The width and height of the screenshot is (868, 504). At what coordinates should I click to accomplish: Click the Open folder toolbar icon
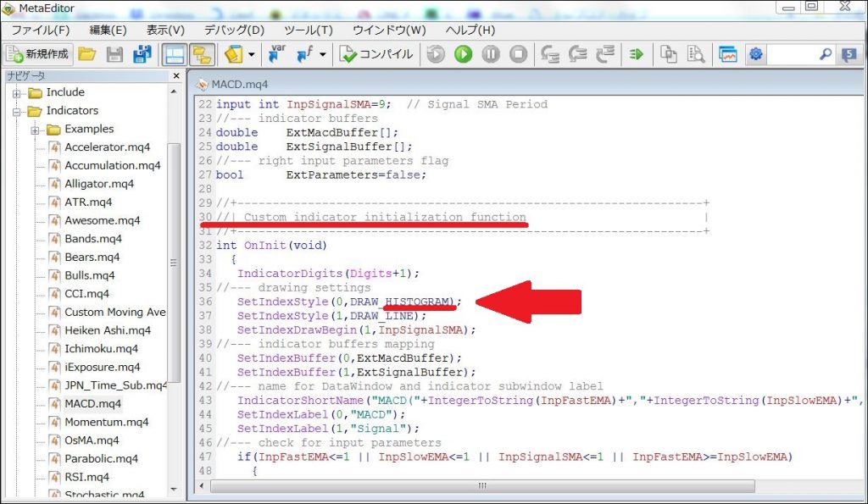[87, 54]
